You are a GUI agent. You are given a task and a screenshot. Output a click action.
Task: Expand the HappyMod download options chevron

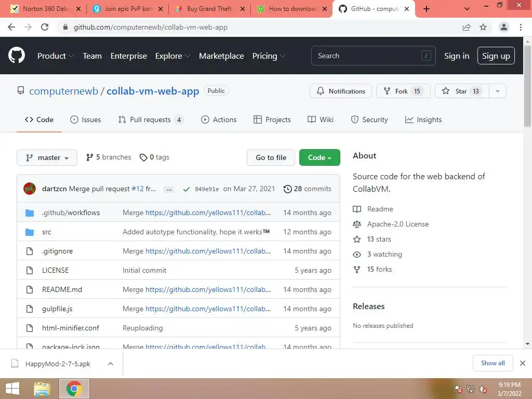click(110, 364)
